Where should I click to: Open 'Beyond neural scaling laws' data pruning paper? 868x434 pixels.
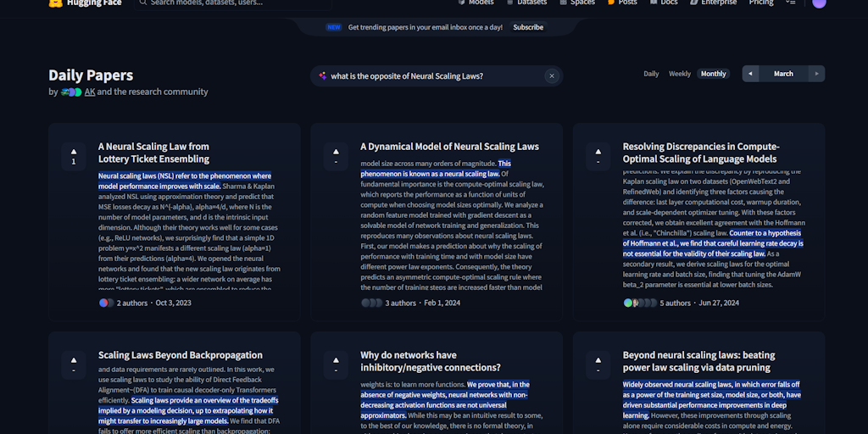coord(698,361)
